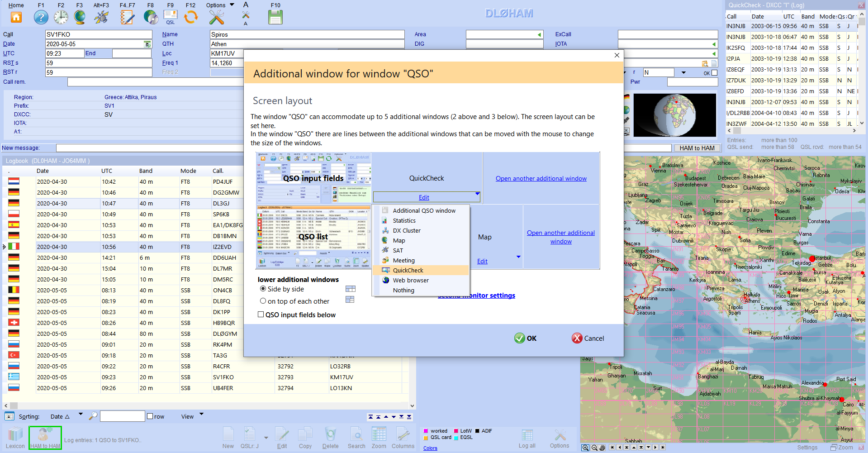The image size is (868, 453).
Task: Choose Additional QSO window menu entry
Action: pos(421,210)
